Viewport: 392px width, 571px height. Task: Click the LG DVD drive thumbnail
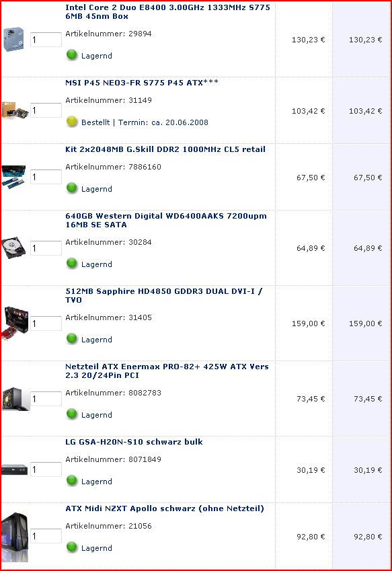coord(15,469)
